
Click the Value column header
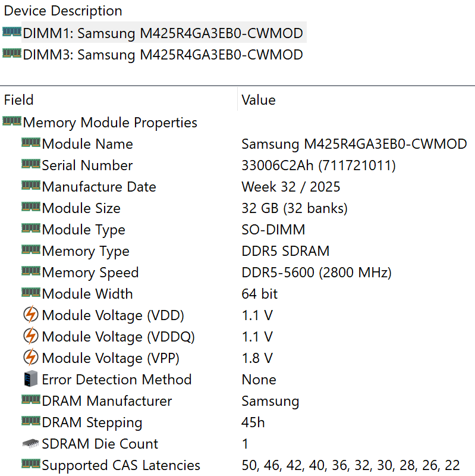259,100
